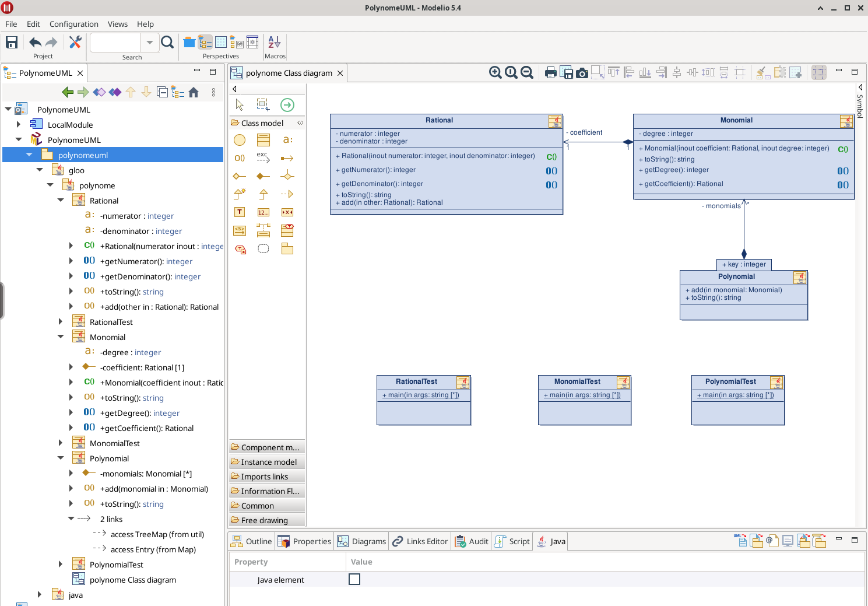Expand the RationalTest tree node
868x606 pixels.
(x=61, y=322)
